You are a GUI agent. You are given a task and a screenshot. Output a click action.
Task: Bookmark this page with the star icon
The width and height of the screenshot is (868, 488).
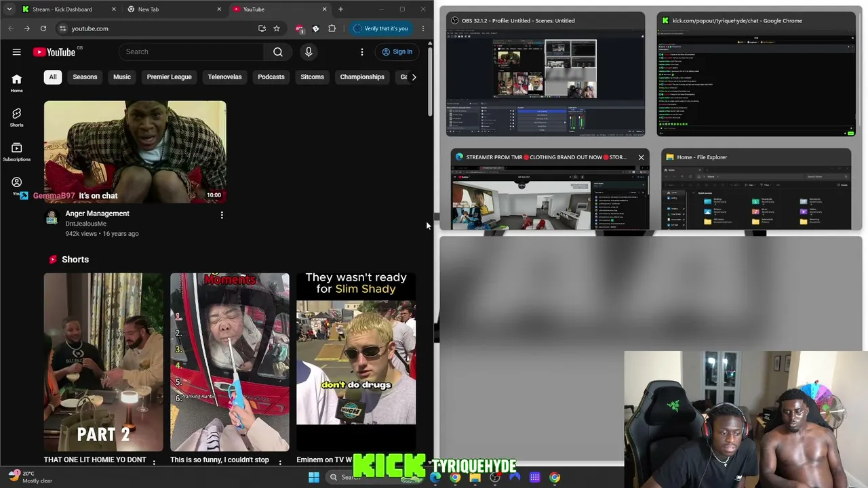click(x=277, y=28)
